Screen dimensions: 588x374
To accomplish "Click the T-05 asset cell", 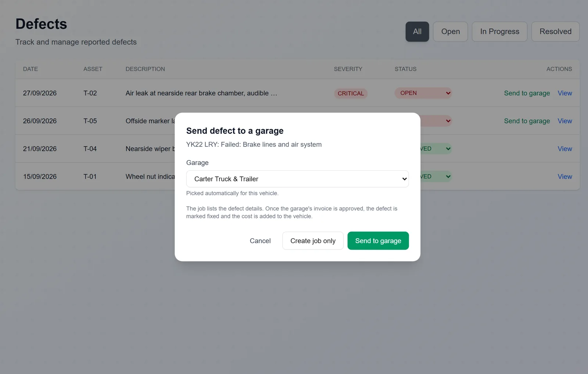I will 90,121.
